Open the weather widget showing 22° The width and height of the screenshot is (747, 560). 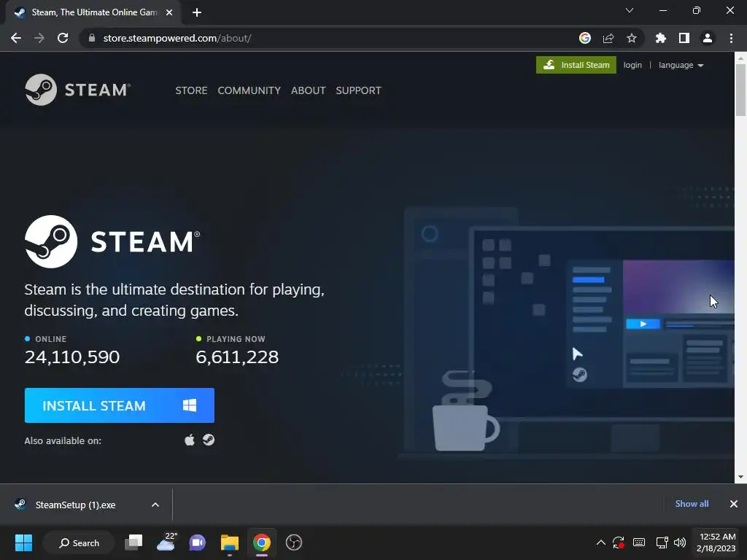pyautogui.click(x=166, y=542)
